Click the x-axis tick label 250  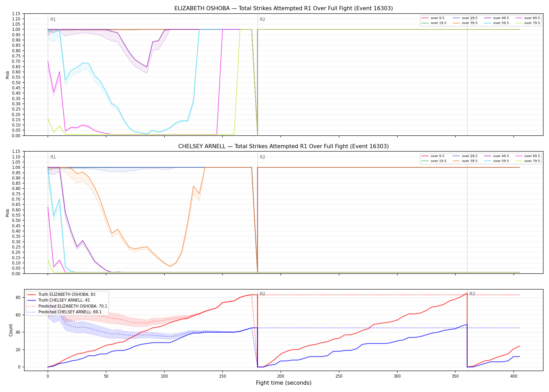pyautogui.click(x=339, y=376)
